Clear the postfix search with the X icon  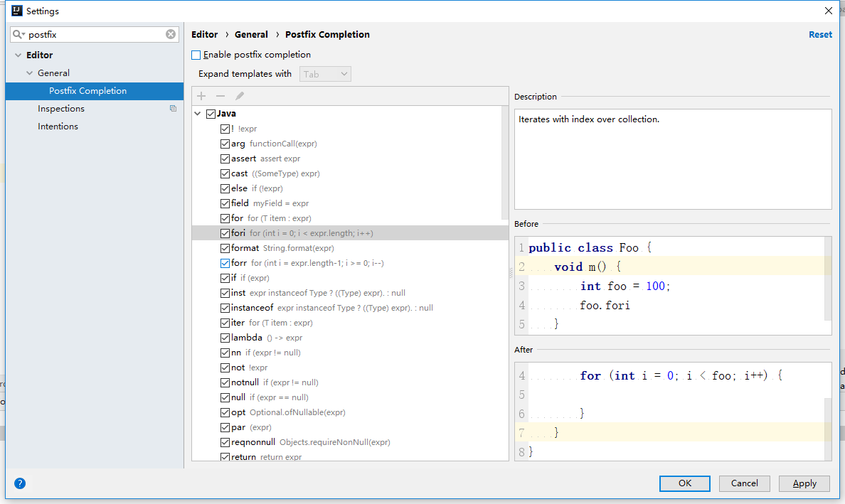[170, 33]
